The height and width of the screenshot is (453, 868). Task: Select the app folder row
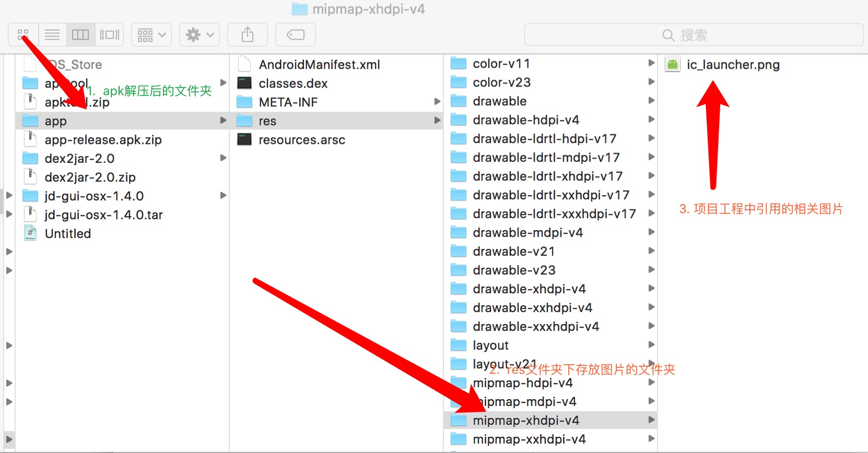coord(122,121)
